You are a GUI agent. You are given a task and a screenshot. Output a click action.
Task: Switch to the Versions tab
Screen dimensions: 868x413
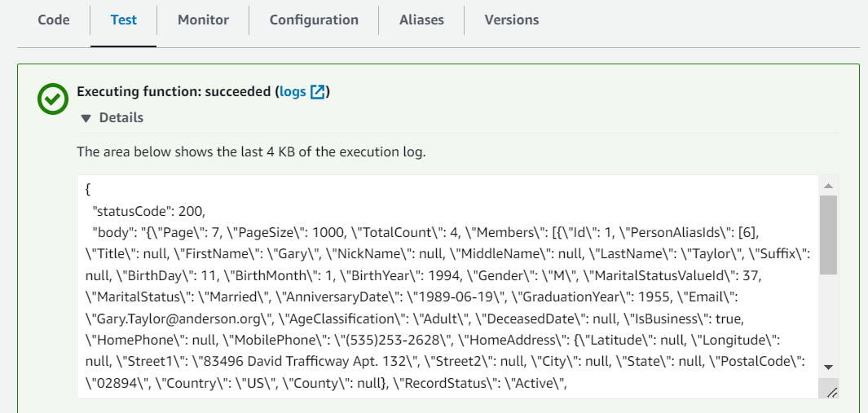click(511, 20)
